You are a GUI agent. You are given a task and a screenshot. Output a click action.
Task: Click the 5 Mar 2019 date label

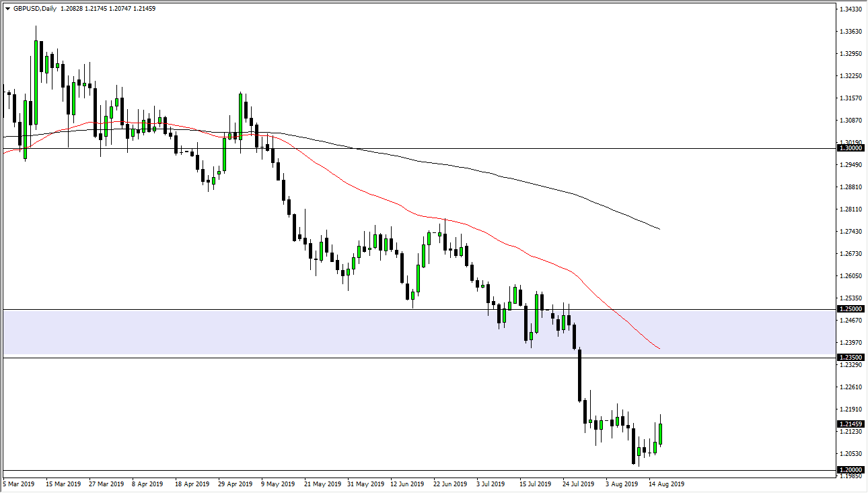tap(19, 484)
